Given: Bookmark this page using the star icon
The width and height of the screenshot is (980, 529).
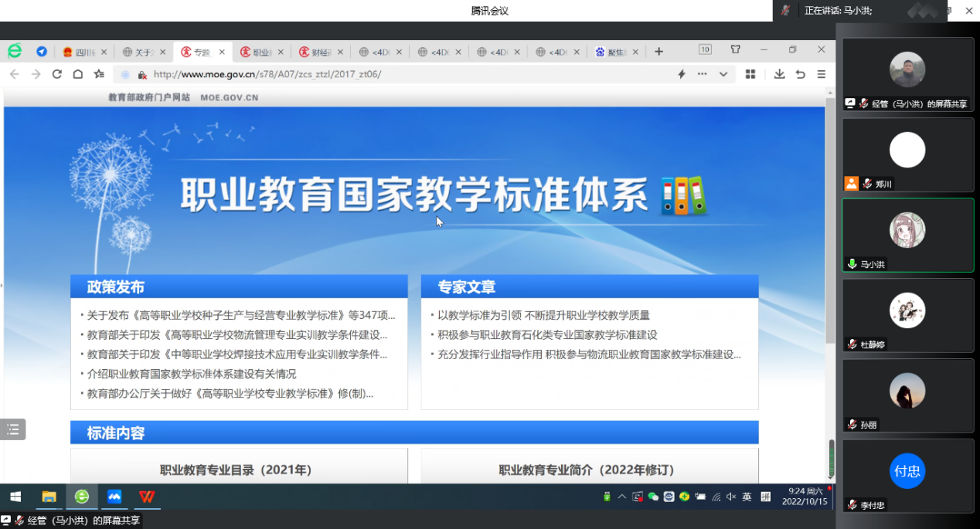Looking at the screenshot, I should pyautogui.click(x=99, y=74).
